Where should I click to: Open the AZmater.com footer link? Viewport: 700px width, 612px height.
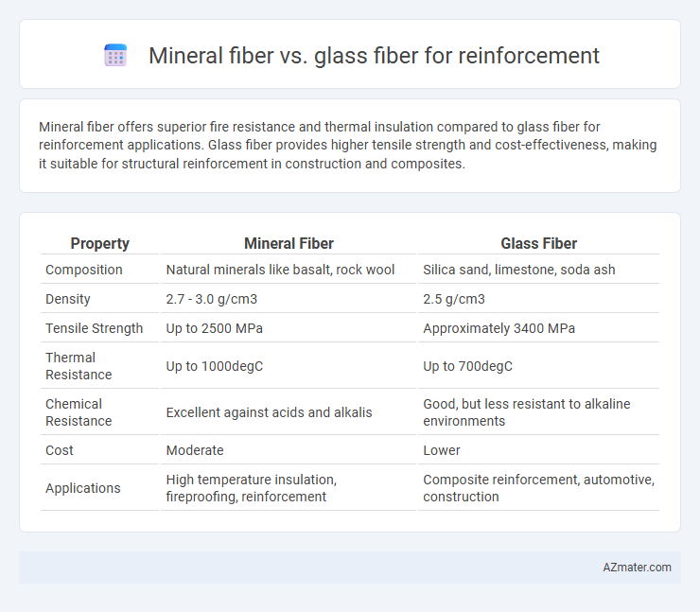[637, 567]
